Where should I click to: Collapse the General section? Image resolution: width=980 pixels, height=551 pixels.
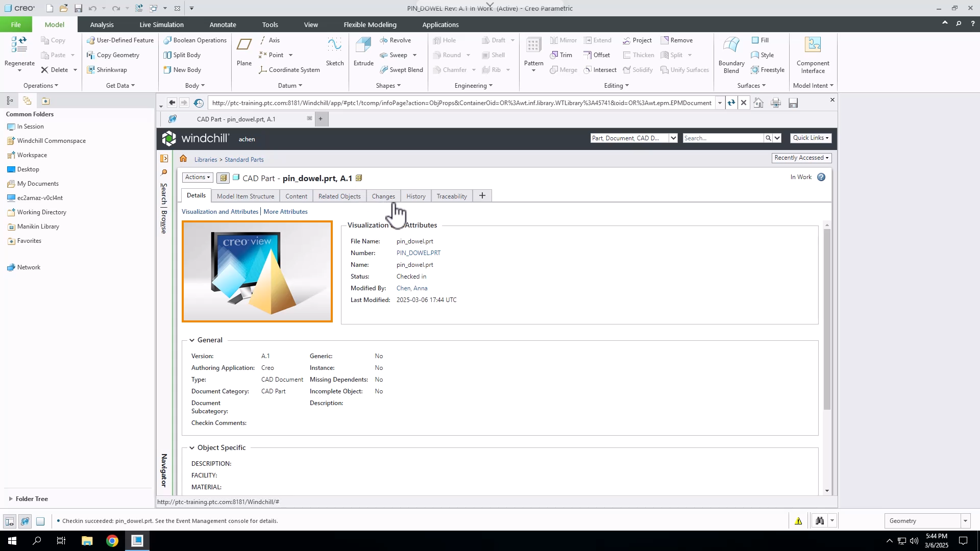click(192, 340)
